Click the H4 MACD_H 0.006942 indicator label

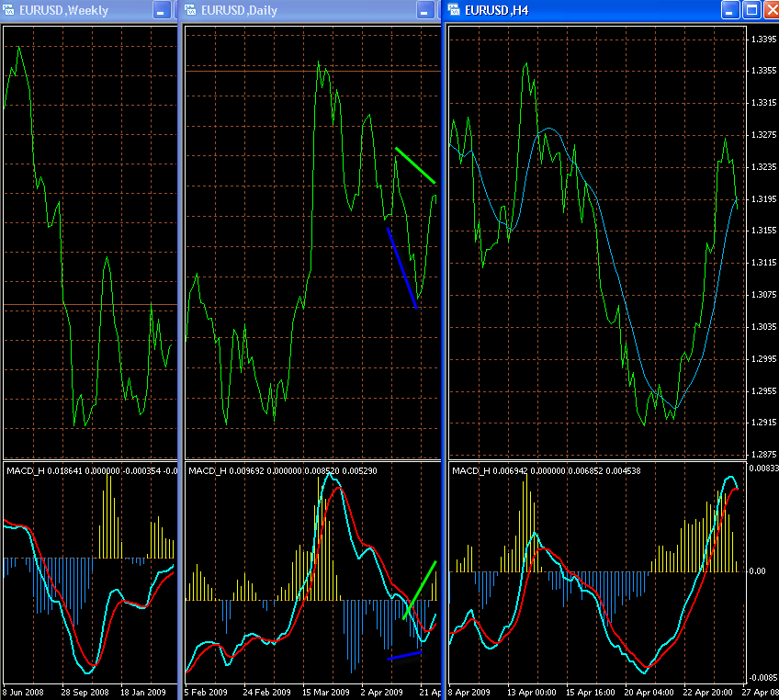[547, 470]
